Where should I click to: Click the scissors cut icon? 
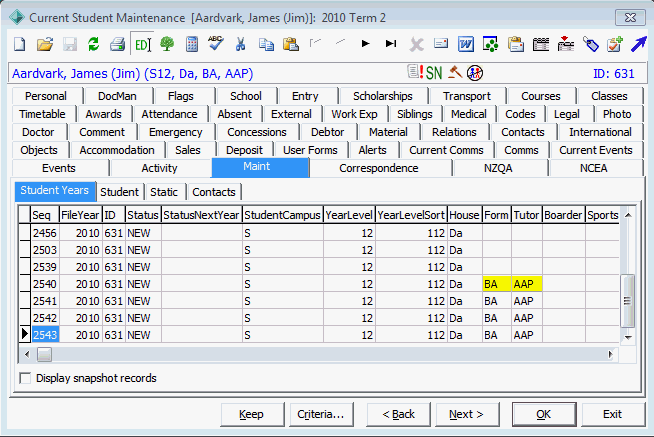tap(241, 44)
